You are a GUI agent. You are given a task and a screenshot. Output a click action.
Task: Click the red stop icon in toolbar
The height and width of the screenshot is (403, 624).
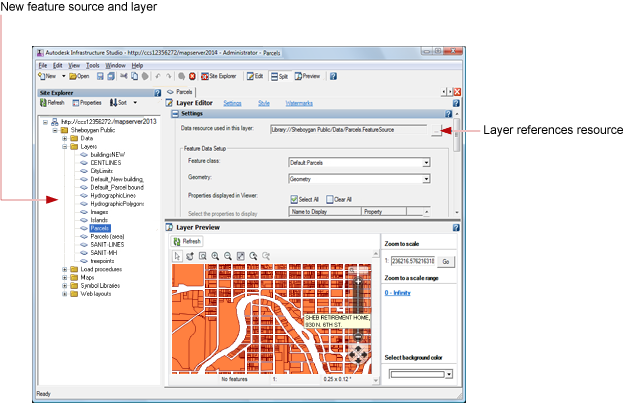[192, 76]
